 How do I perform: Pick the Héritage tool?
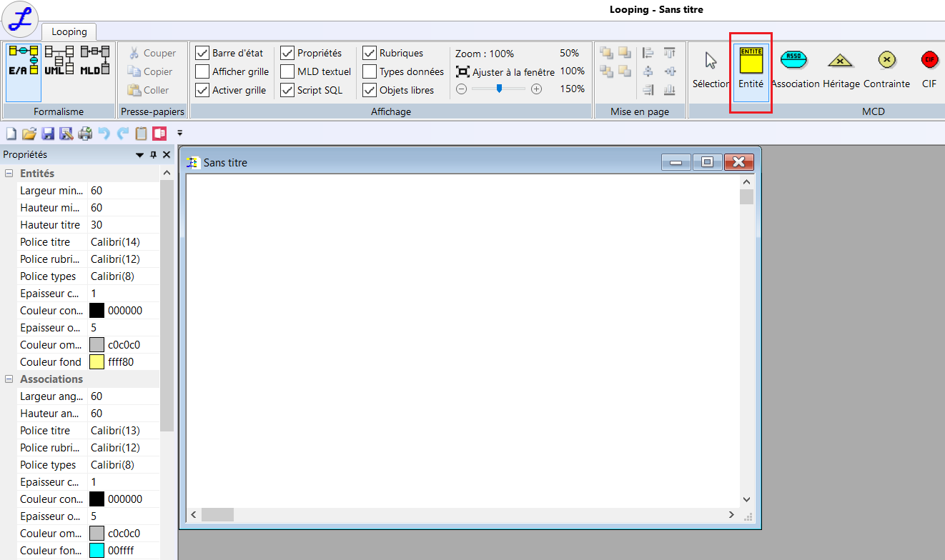(841, 71)
